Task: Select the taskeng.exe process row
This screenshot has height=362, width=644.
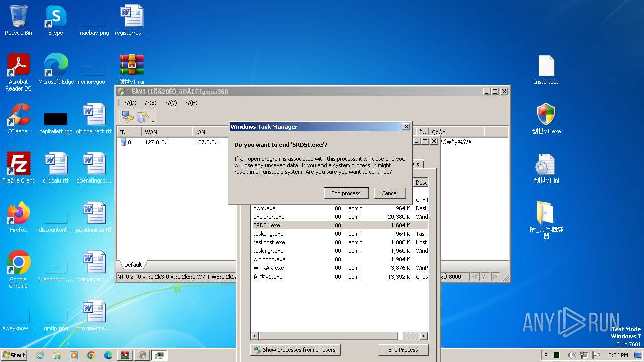Action: coord(340,234)
